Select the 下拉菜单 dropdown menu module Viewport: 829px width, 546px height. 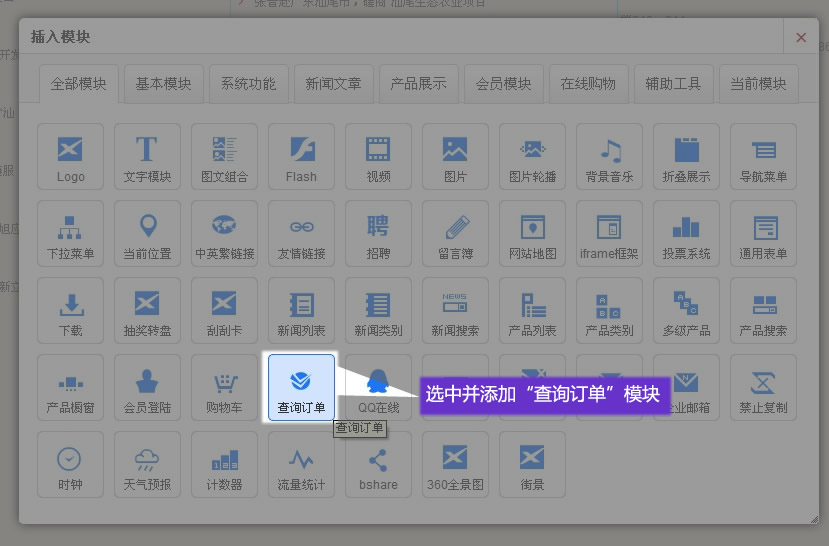pyautogui.click(x=70, y=233)
